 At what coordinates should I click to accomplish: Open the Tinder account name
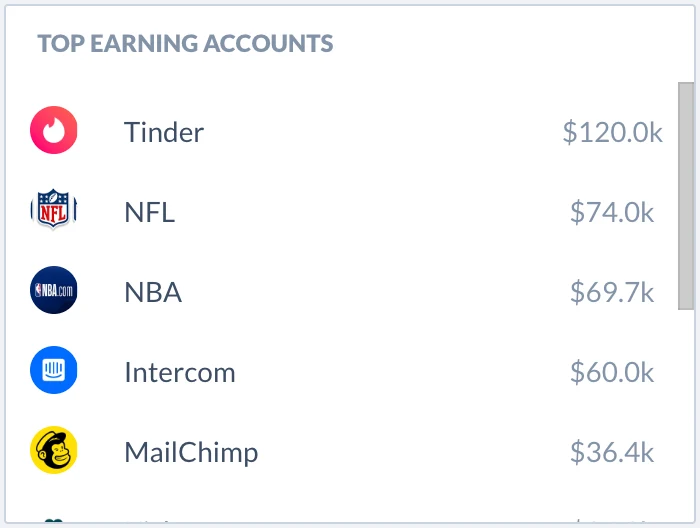pyautogui.click(x=164, y=132)
